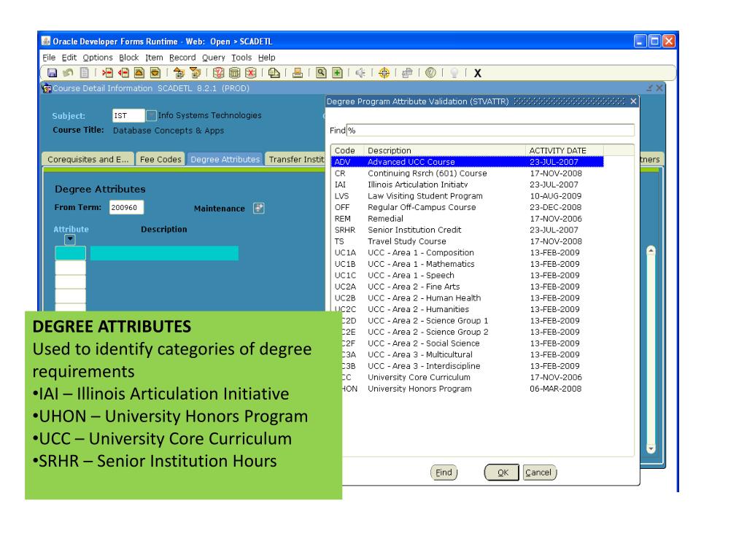Click the Previous Block toolbar icon
Image resolution: width=747 pixels, height=560 pixels.
click(x=179, y=73)
